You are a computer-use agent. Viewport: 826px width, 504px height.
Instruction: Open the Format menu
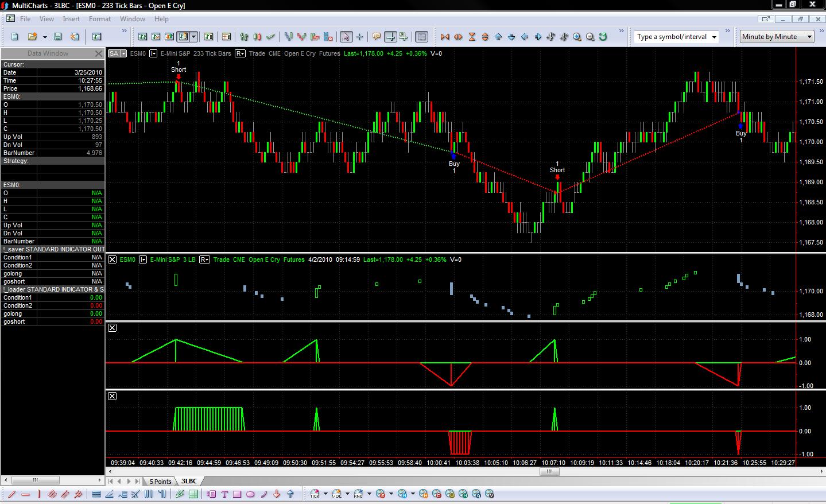point(100,19)
